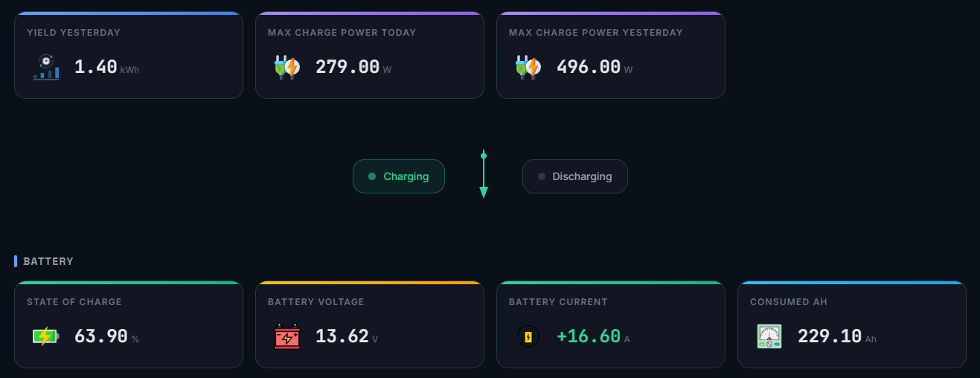Click the State of Charge battery icon
The height and width of the screenshot is (378, 980).
46,336
